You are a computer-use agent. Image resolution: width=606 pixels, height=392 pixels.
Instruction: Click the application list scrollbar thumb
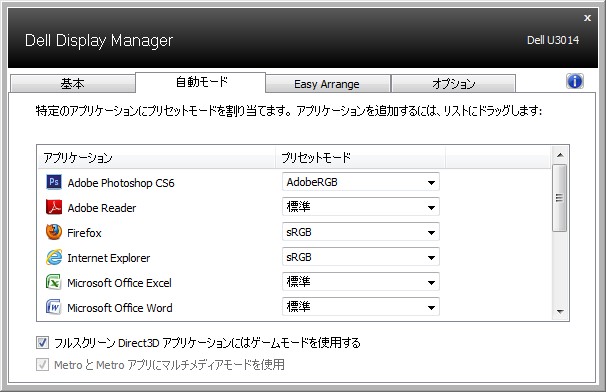click(560, 198)
